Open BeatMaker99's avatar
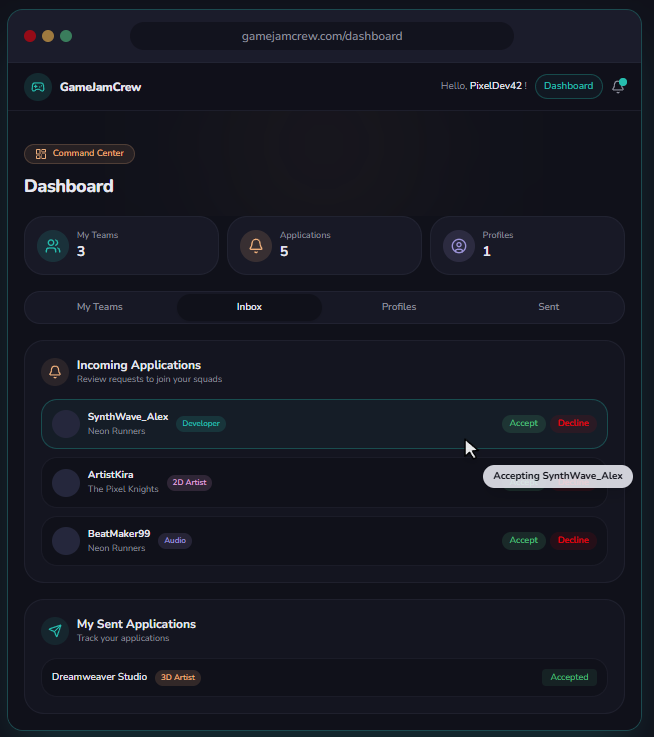 point(66,541)
